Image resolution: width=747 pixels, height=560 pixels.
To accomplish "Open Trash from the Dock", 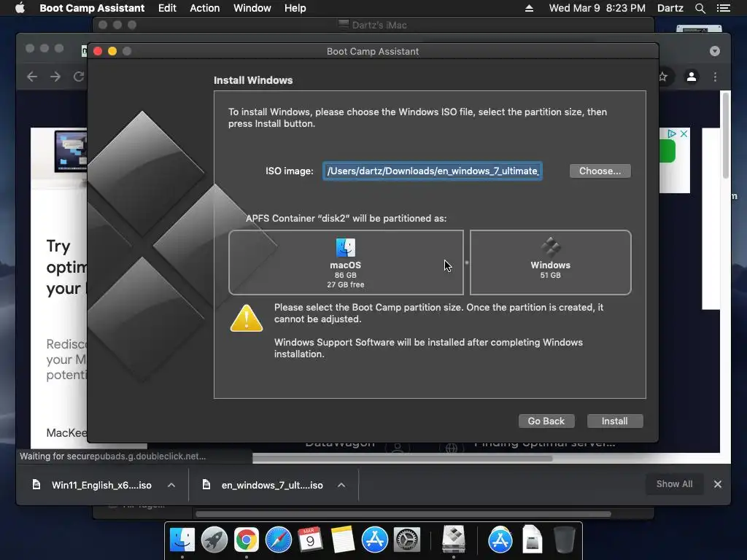I will click(565, 540).
